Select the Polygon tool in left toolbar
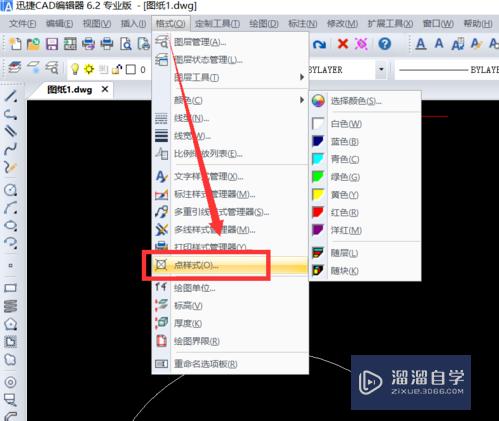 (11, 324)
